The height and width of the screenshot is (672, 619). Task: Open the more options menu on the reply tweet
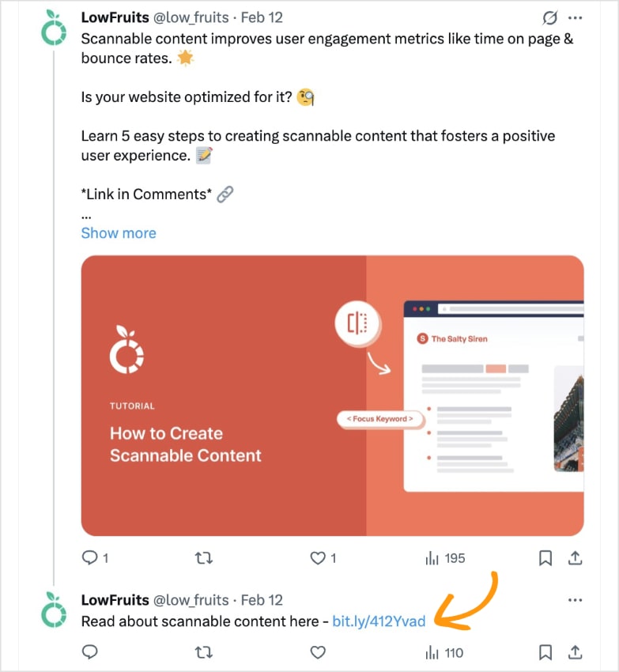[575, 600]
